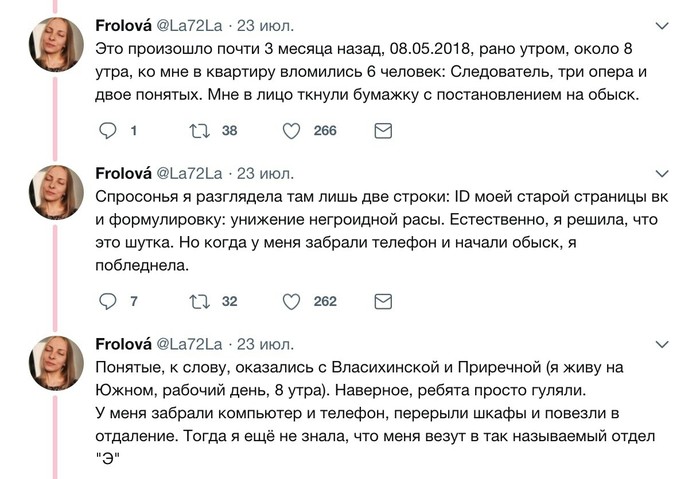Open the second tweet's dropdown chevron menu

point(661,176)
